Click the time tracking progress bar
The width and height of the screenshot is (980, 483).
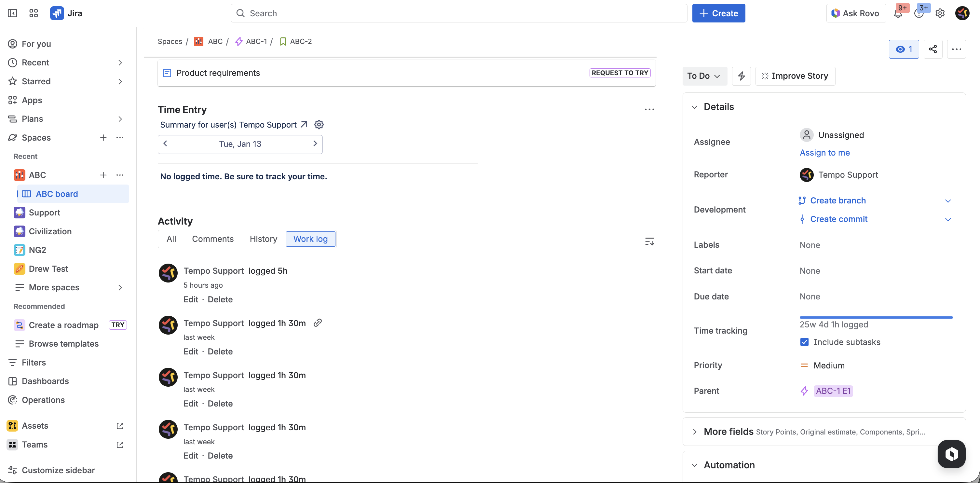876,317
